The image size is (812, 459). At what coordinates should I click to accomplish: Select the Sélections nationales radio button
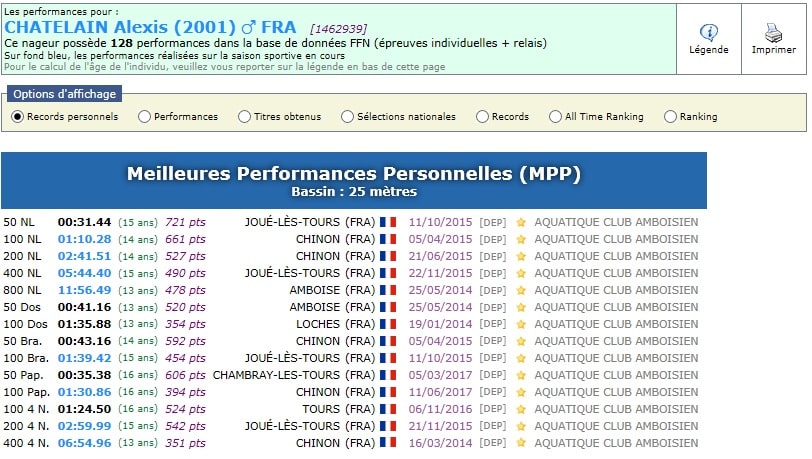tap(348, 117)
